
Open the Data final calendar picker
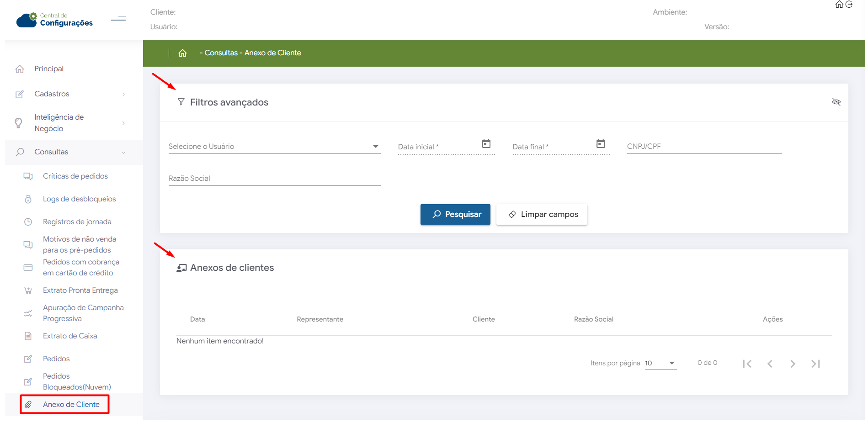coord(601,144)
